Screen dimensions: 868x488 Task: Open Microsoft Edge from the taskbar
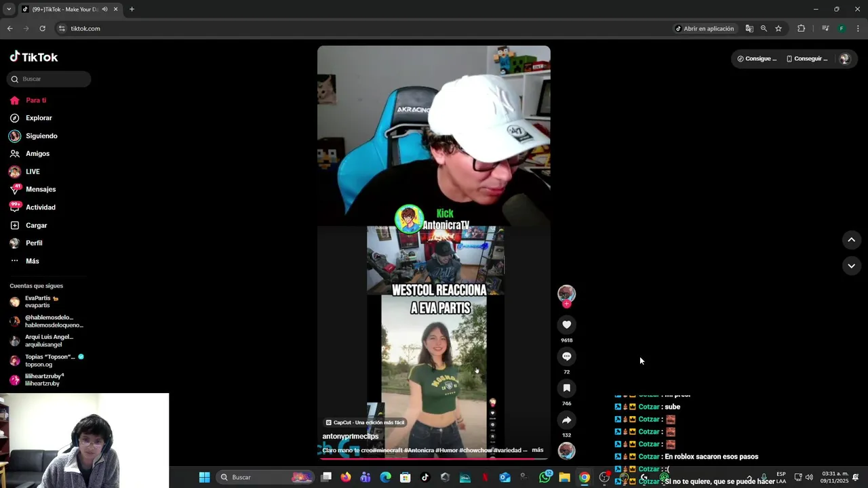pos(385,477)
